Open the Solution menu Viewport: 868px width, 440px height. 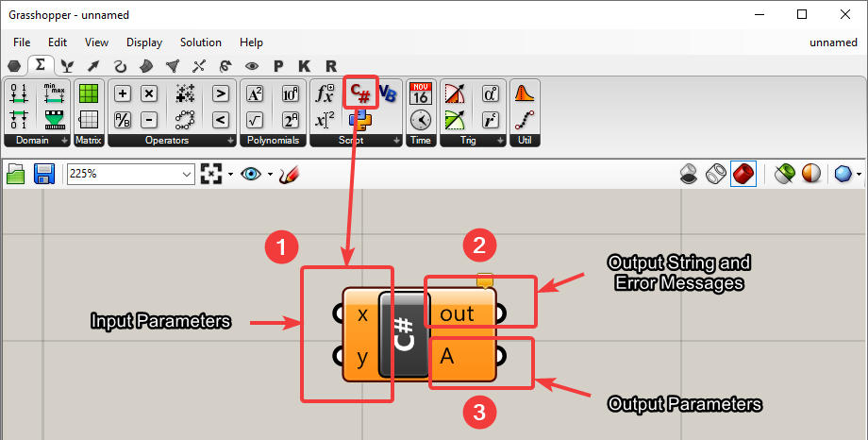pyautogui.click(x=200, y=42)
